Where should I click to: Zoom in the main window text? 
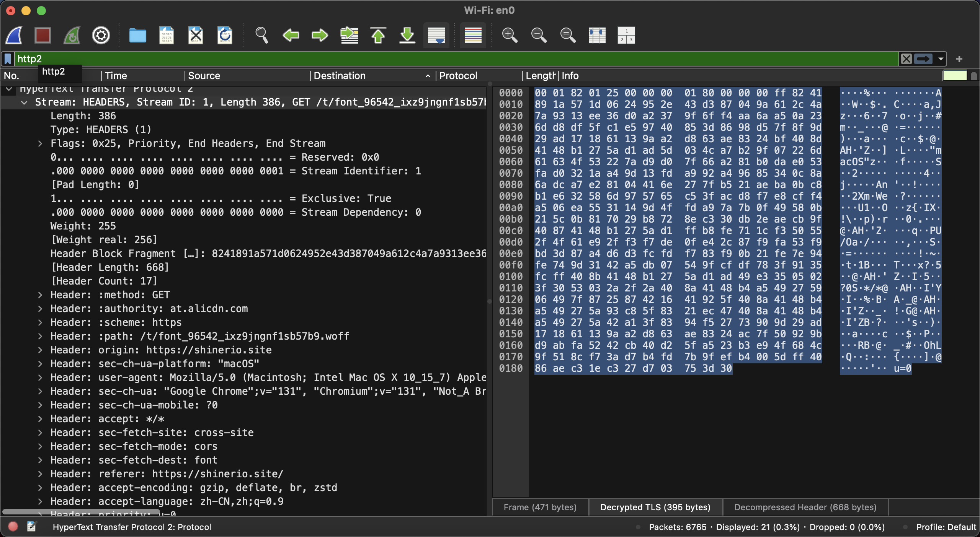click(x=510, y=36)
